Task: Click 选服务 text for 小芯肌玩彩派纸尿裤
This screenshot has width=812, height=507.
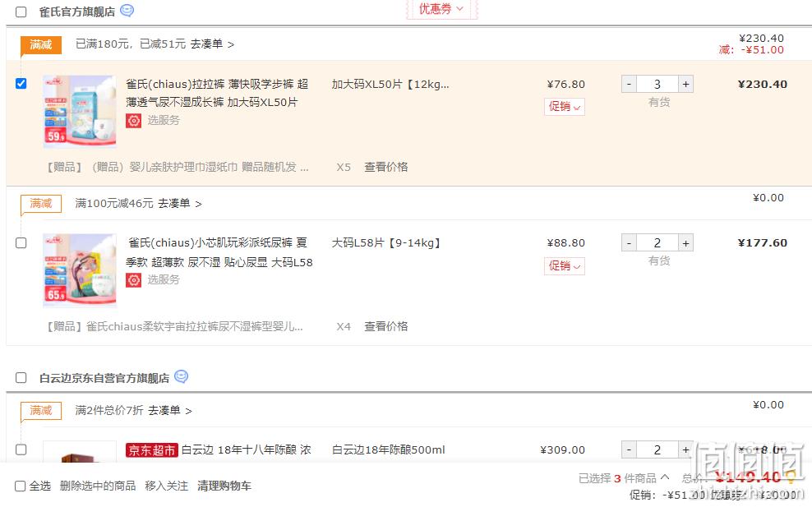Action: coord(163,279)
